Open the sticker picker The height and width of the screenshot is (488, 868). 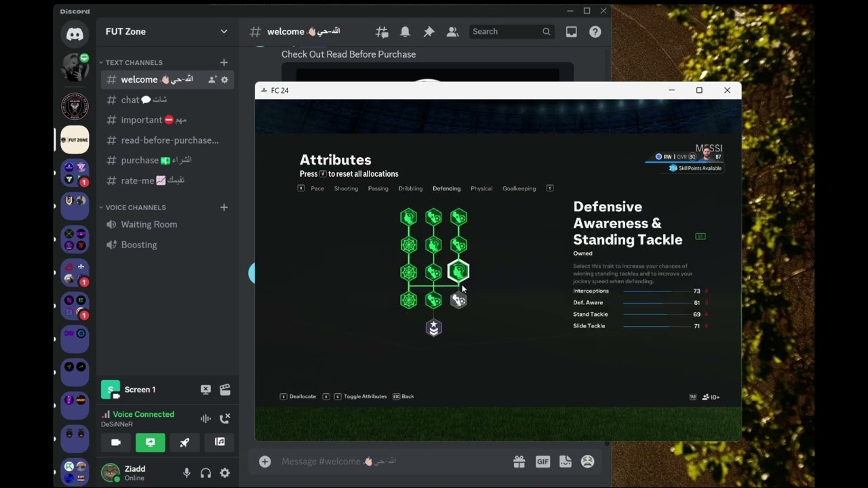[x=566, y=462]
